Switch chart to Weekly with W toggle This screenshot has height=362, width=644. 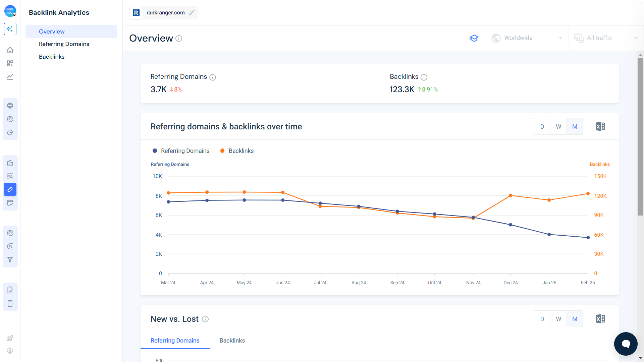click(x=558, y=126)
